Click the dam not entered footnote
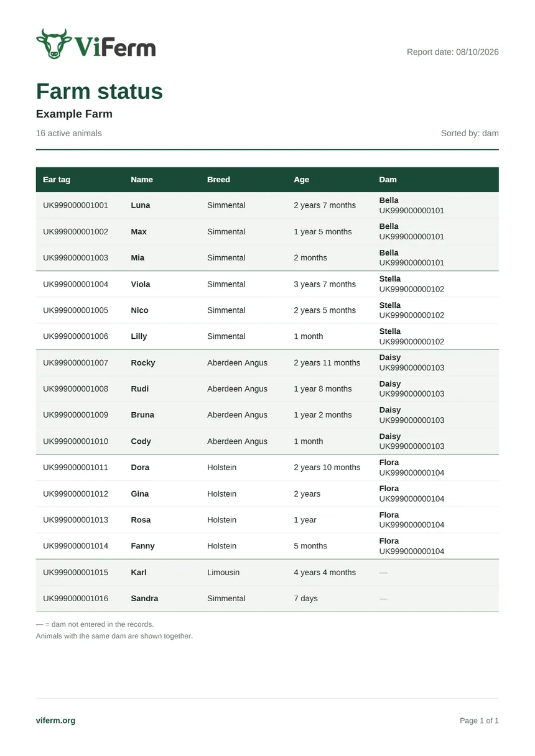This screenshot has height=756, width=535. point(95,624)
